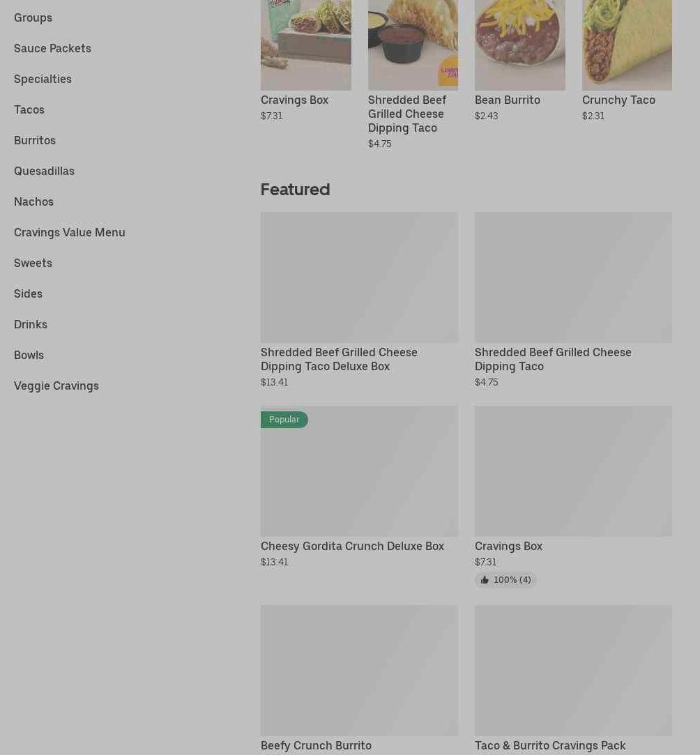Click the Bean Burrito item image
The width and height of the screenshot is (700, 755).
520,45
